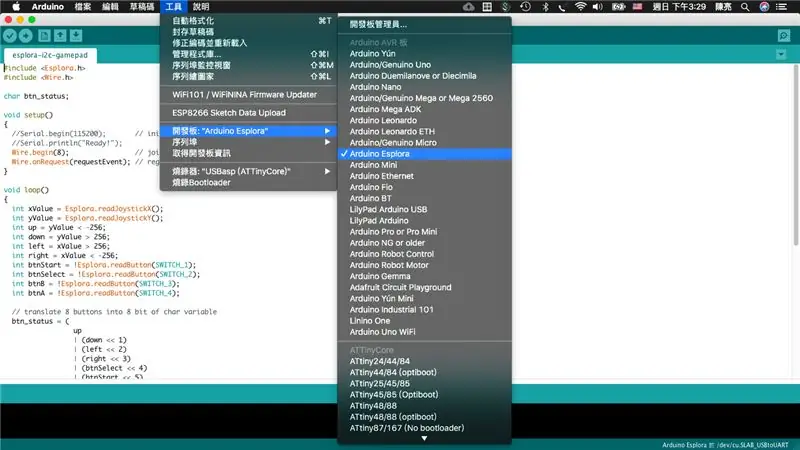Viewport: 800px width, 450px height.
Task: Select Arduino Mega ADK board
Action: (x=424, y=109)
